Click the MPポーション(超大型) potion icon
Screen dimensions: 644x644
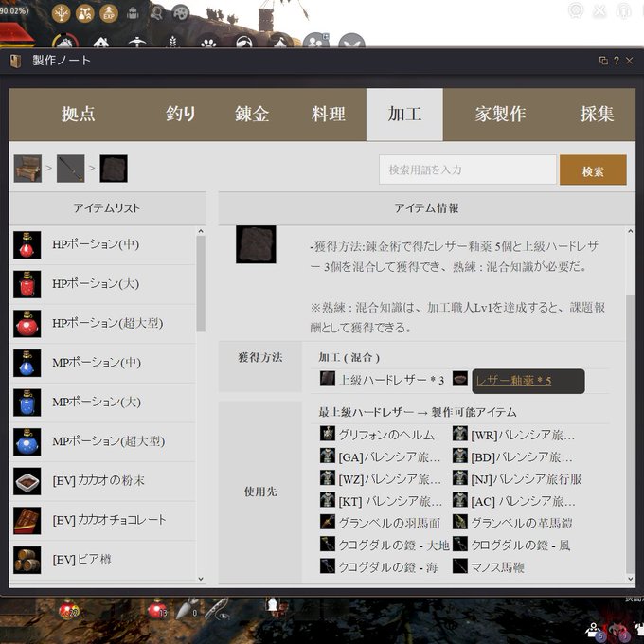pyautogui.click(x=27, y=442)
